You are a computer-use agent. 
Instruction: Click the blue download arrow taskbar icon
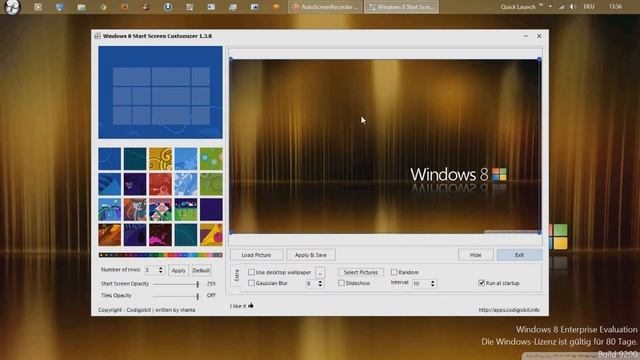[168, 7]
